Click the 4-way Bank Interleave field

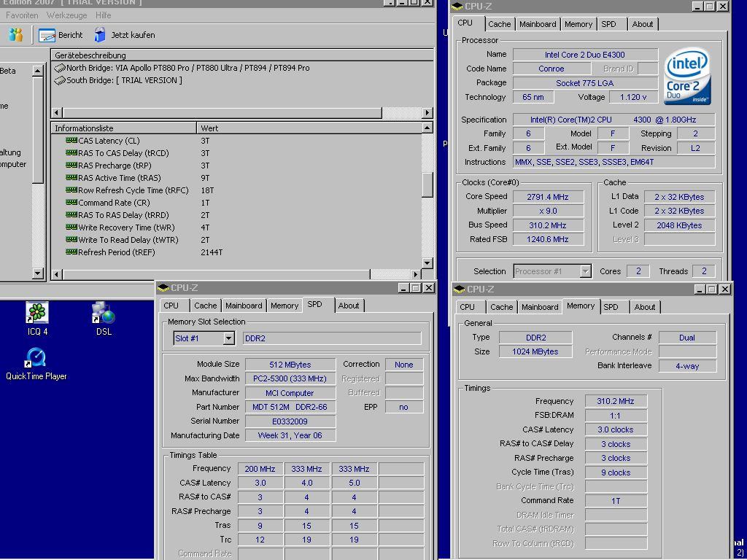[x=687, y=366]
